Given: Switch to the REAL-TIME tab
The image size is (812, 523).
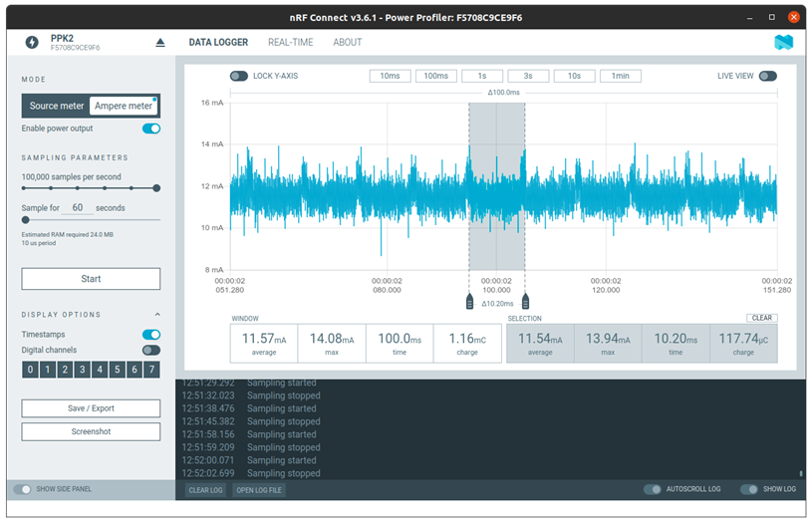Looking at the screenshot, I should tap(290, 43).
